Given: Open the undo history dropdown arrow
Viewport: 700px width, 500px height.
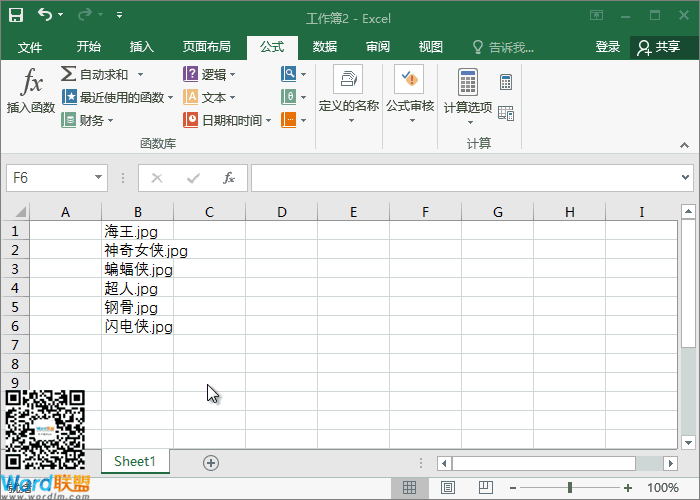Looking at the screenshot, I should (x=61, y=15).
